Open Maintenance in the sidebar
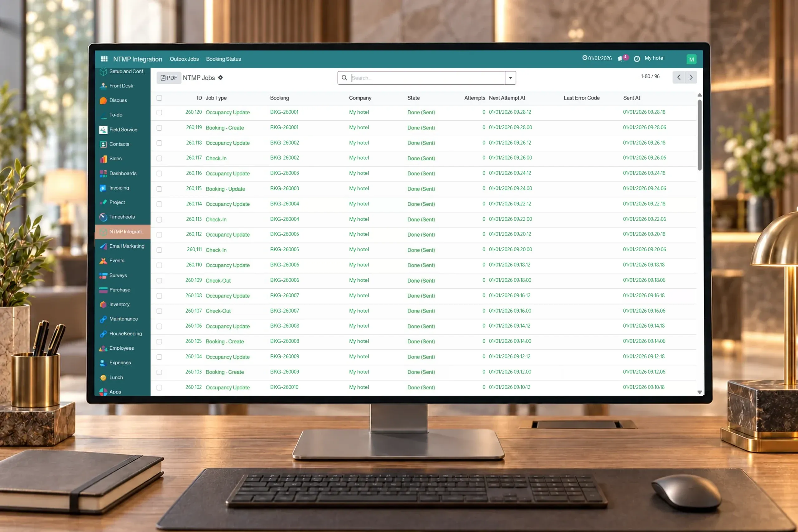The height and width of the screenshot is (532, 798). (x=123, y=319)
